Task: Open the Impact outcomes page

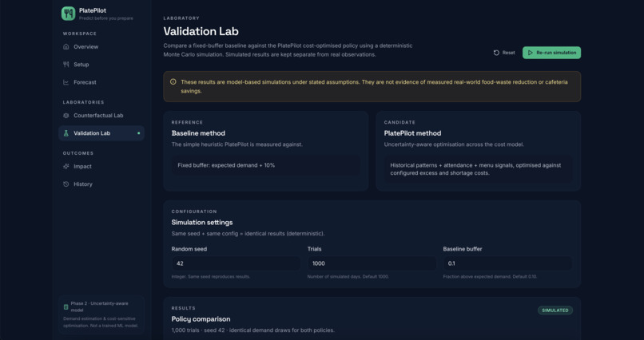Action: 101,167
